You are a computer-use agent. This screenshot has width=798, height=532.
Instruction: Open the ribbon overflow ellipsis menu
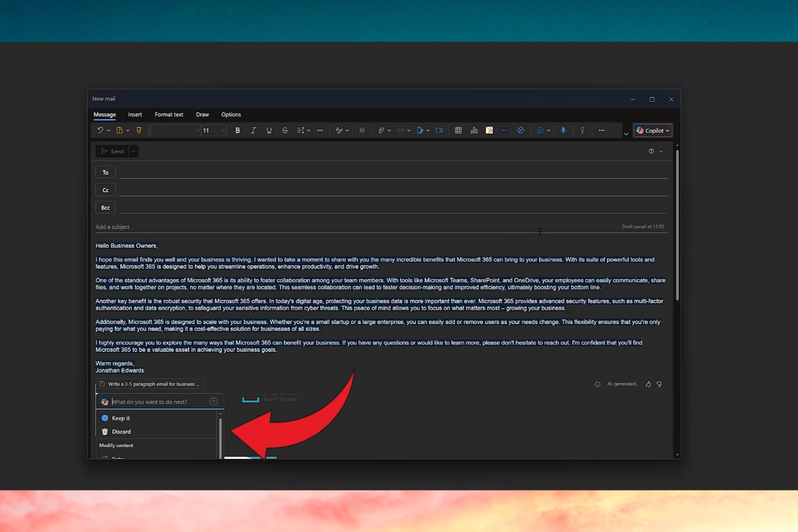point(602,130)
